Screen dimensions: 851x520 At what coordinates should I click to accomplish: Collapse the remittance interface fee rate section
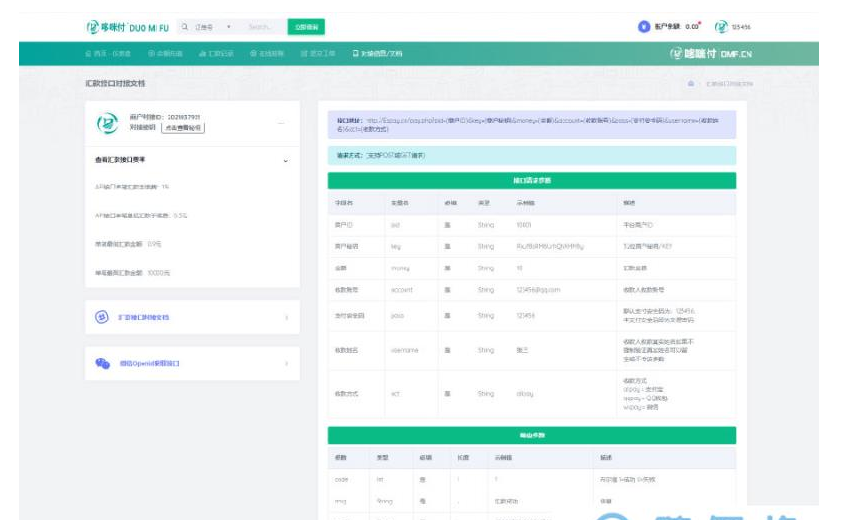(x=285, y=160)
